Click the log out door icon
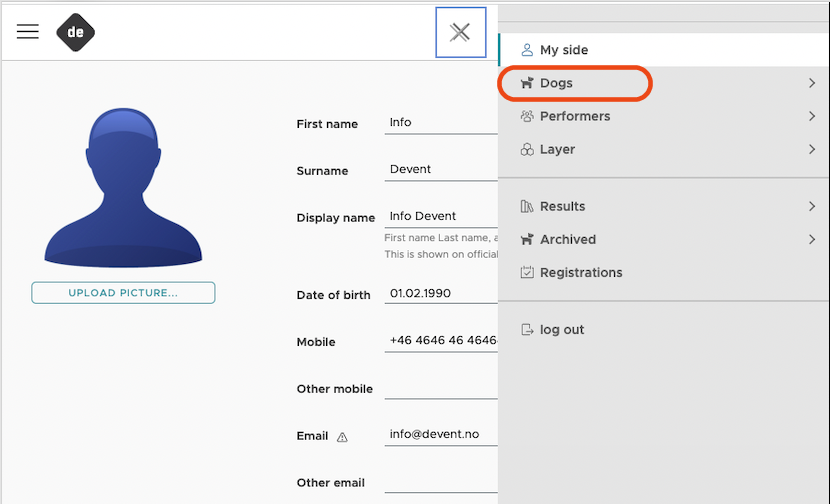This screenshot has height=504, width=830. point(527,330)
